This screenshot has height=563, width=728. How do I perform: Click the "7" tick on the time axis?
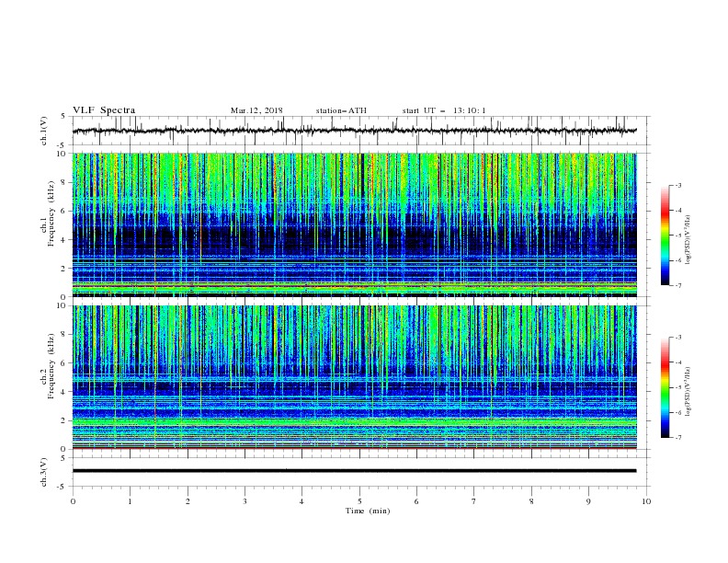[474, 501]
